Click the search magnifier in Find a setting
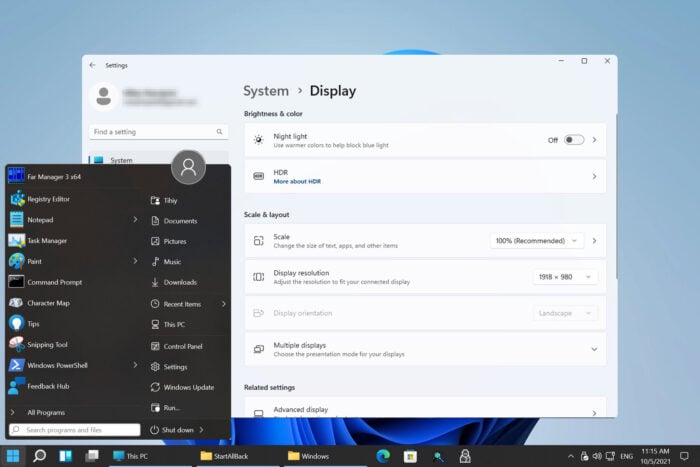The width and height of the screenshot is (700, 467). (219, 132)
